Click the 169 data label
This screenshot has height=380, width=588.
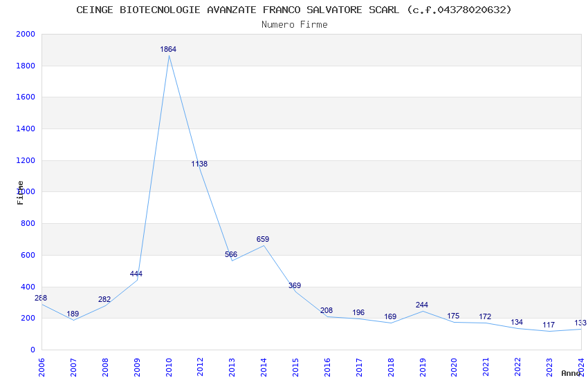(x=390, y=316)
